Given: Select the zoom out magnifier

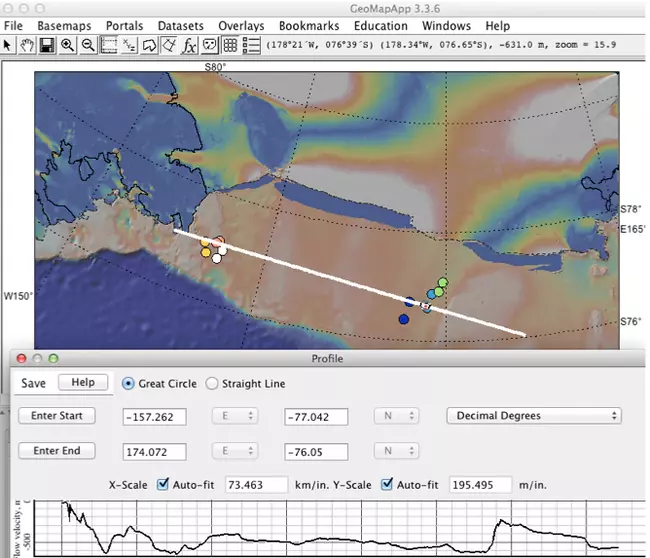Looking at the screenshot, I should click(x=88, y=45).
